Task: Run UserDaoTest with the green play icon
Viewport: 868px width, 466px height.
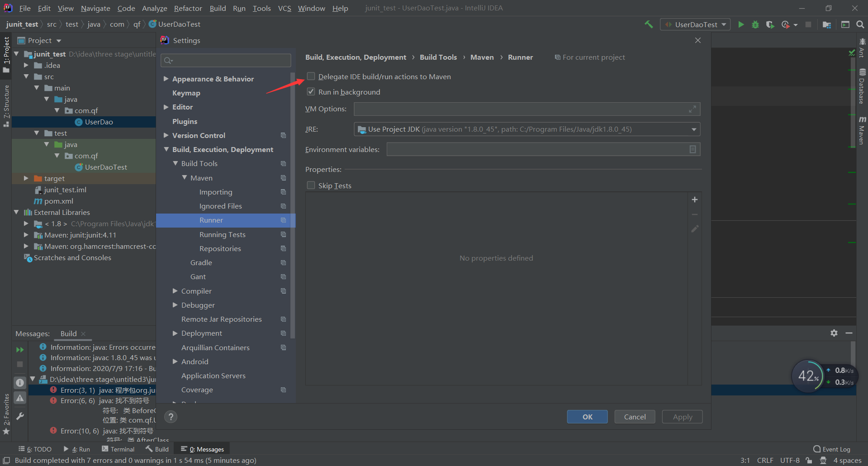Action: (x=741, y=24)
